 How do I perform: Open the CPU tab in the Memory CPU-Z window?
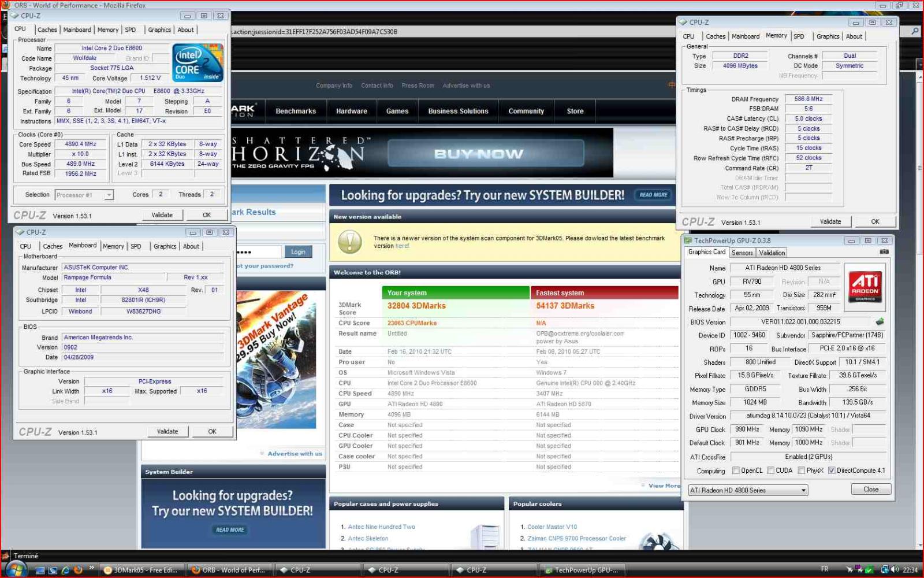pos(688,36)
